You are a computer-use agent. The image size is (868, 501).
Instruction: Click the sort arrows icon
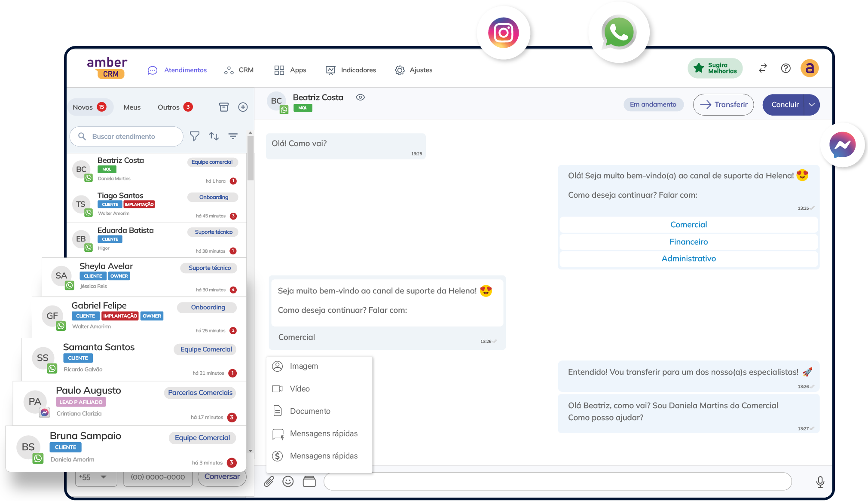coord(214,136)
